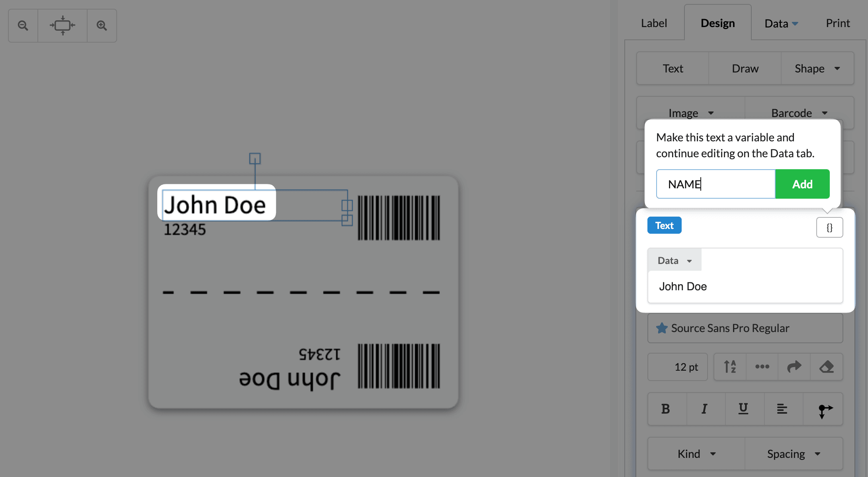This screenshot has width=868, height=477.
Task: Click the Draw button
Action: pos(745,68)
